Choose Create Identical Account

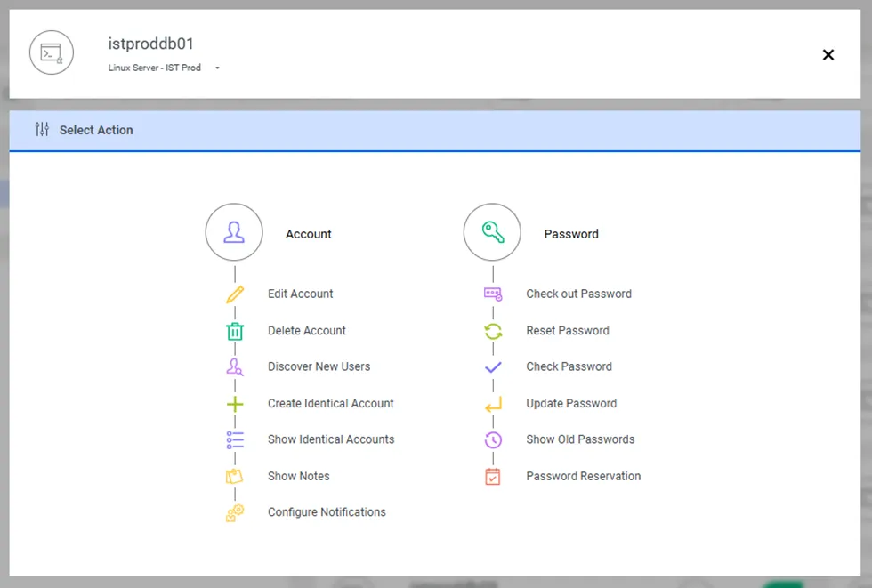[x=331, y=404]
